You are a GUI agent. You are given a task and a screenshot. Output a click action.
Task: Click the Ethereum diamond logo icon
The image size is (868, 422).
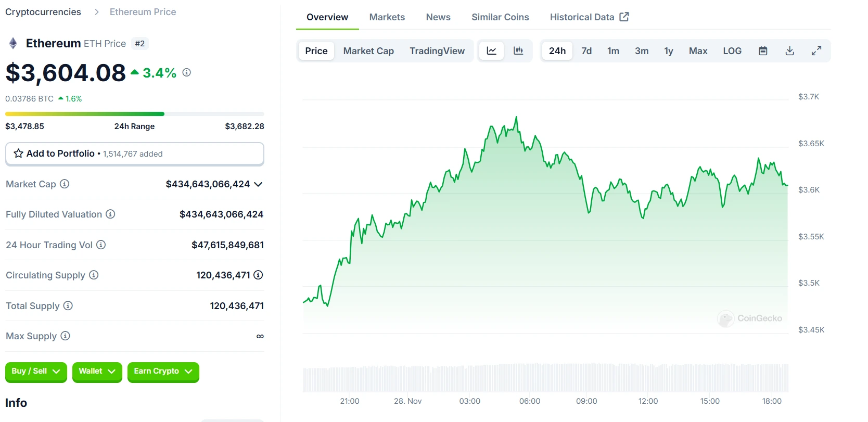click(x=13, y=43)
